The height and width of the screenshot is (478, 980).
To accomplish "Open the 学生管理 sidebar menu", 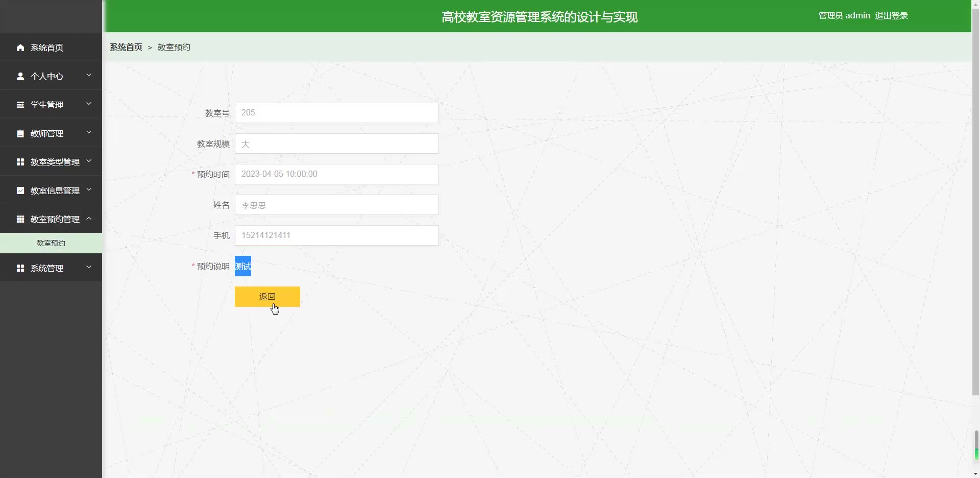I will pos(51,105).
